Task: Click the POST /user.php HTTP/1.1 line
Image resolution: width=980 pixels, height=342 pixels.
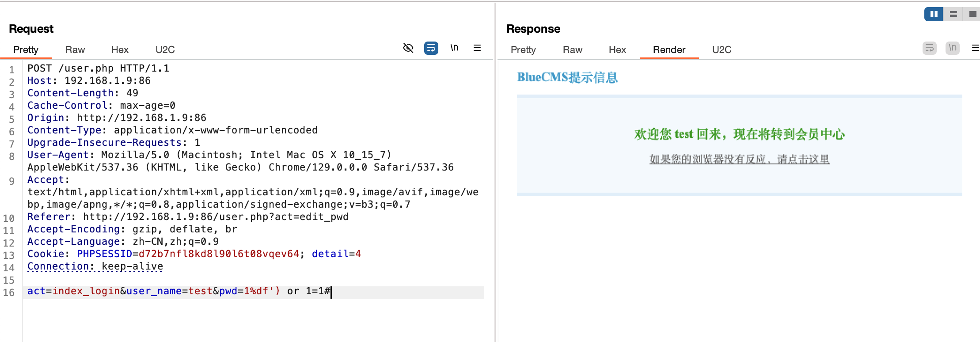Action: [98, 68]
